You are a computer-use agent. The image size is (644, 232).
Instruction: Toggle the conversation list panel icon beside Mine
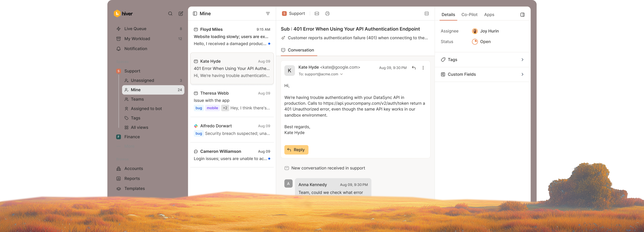(195, 14)
